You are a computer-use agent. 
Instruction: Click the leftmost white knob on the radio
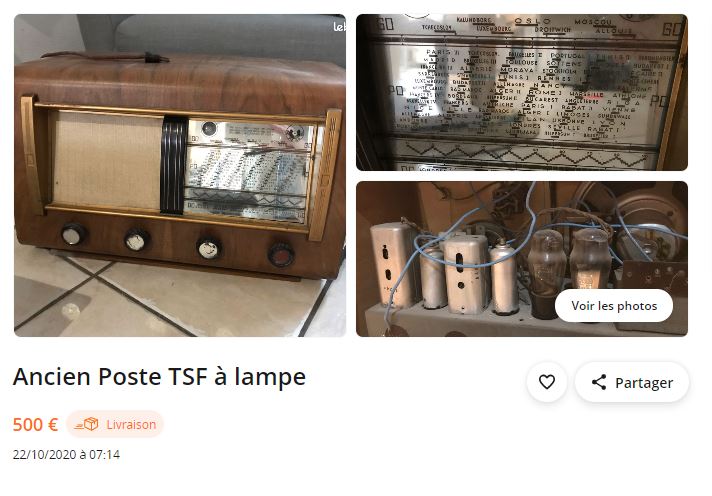(73, 235)
